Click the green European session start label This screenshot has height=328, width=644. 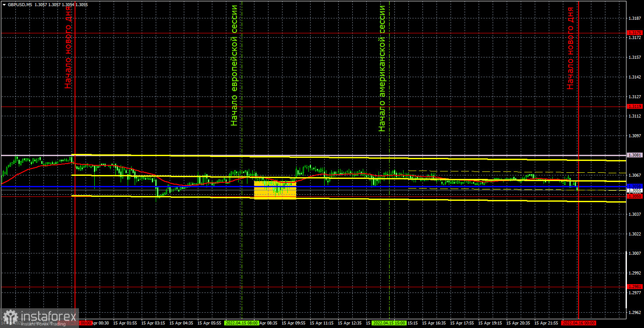point(234,66)
